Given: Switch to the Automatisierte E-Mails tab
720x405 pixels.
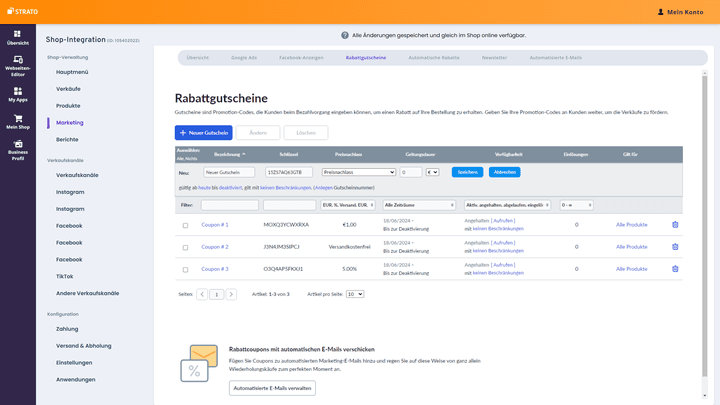Looking at the screenshot, I should (556, 57).
